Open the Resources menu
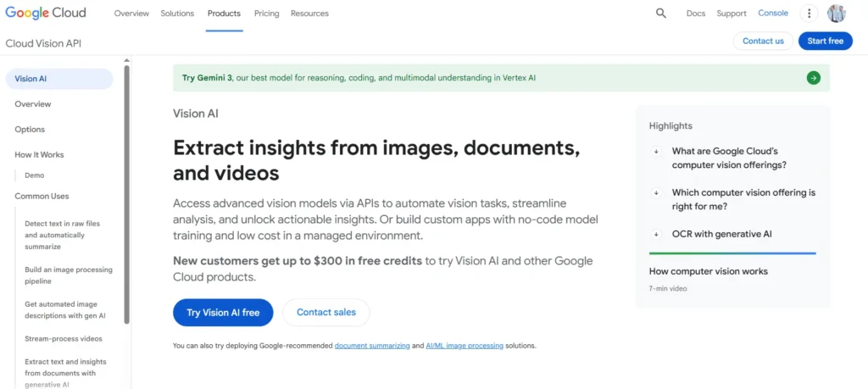This screenshot has height=389, width=868. pos(309,14)
